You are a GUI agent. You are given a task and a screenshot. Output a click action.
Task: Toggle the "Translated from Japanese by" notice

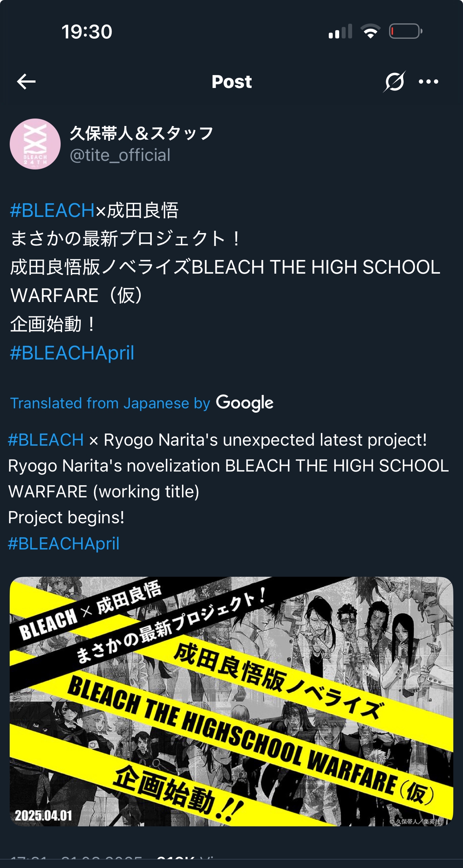pos(110,403)
